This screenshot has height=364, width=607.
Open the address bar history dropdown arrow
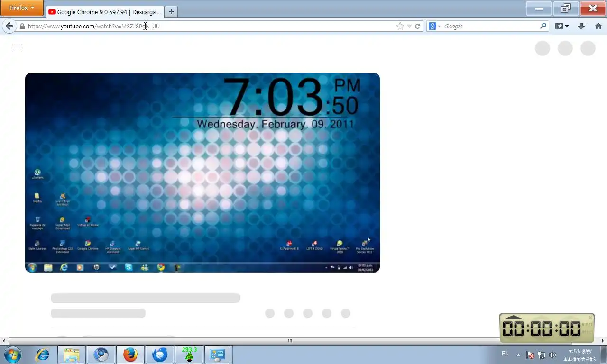click(x=409, y=27)
